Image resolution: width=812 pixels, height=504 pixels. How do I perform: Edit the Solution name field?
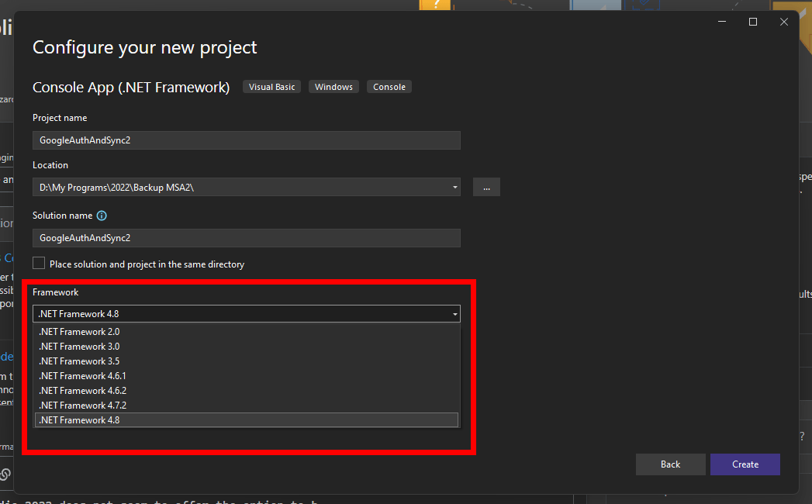(x=247, y=238)
